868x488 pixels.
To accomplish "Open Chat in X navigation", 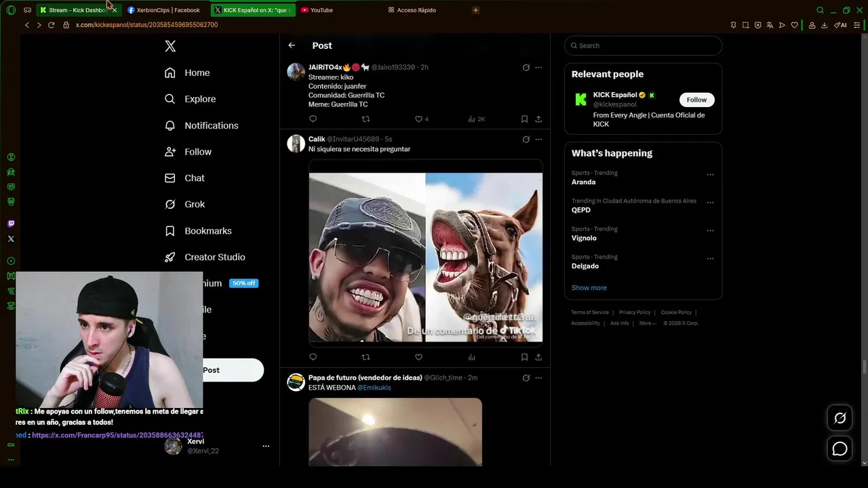I will pyautogui.click(x=184, y=178).
